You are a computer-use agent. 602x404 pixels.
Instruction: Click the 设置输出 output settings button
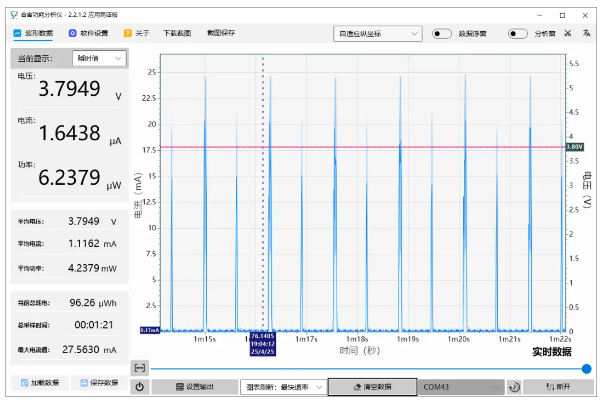click(195, 387)
